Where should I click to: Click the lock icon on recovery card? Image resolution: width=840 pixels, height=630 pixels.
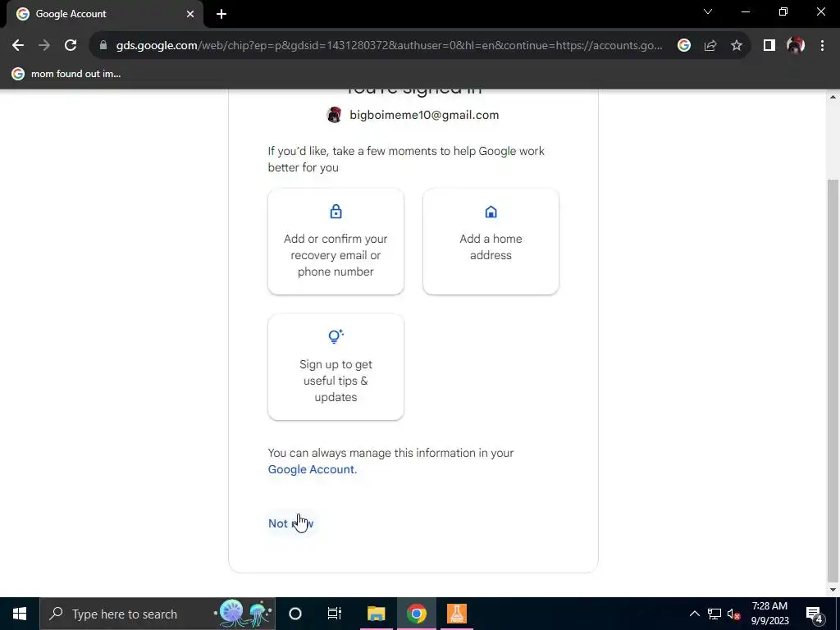coord(336,212)
